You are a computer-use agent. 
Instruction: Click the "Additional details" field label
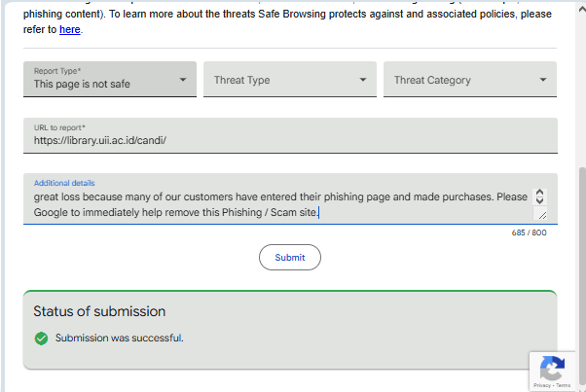64,183
